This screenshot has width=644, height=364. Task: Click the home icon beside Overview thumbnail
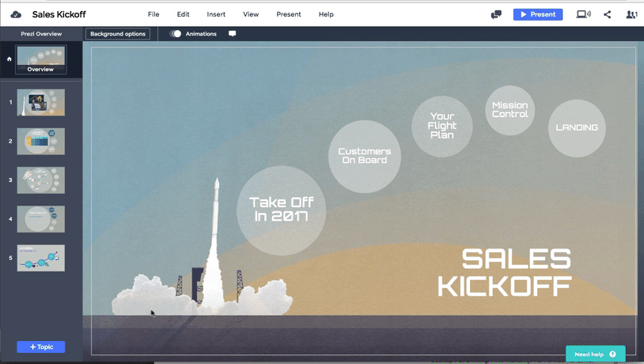coord(9,59)
